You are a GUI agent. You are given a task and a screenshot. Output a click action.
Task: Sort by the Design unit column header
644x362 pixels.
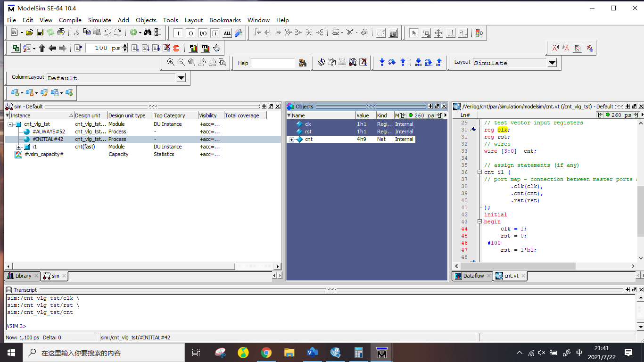(x=91, y=115)
